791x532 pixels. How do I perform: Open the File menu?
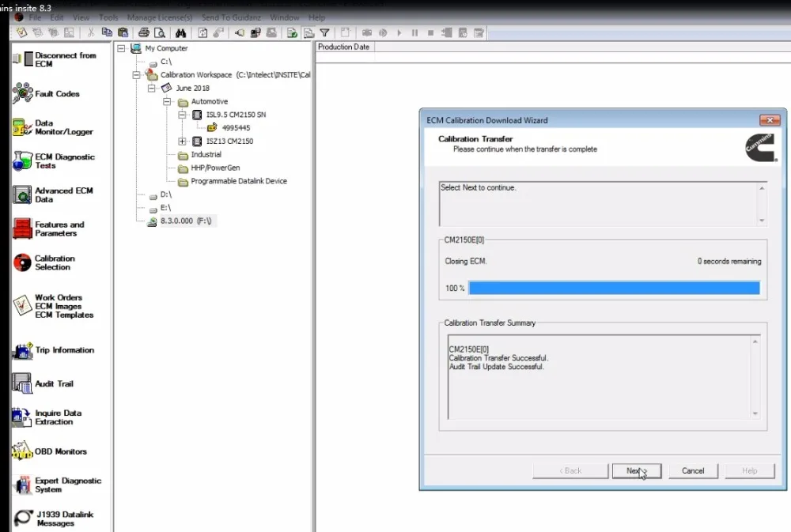click(36, 17)
